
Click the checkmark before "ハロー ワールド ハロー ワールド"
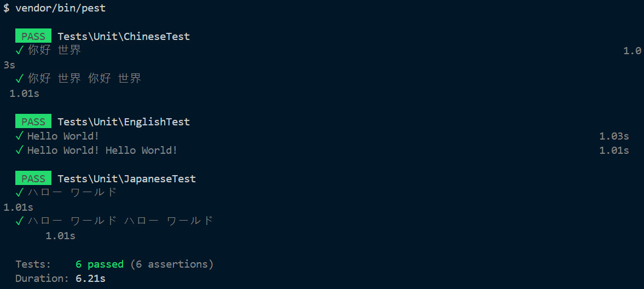(20, 221)
